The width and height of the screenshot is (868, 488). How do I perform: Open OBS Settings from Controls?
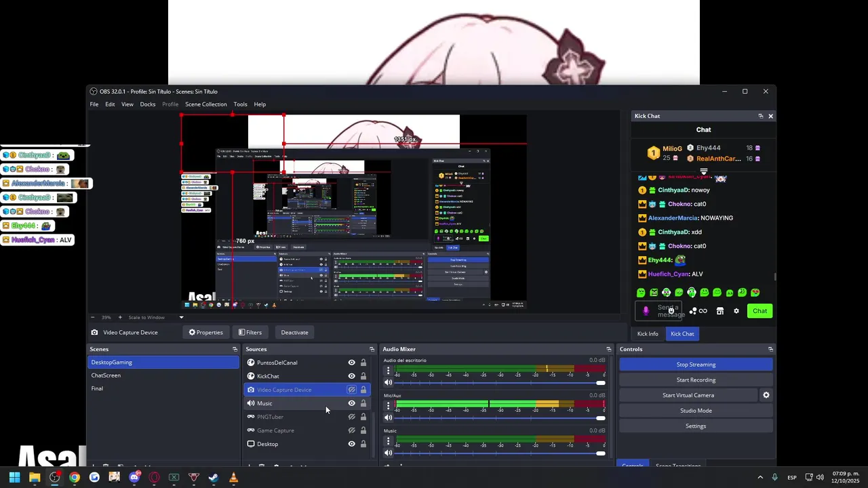[696, 426]
